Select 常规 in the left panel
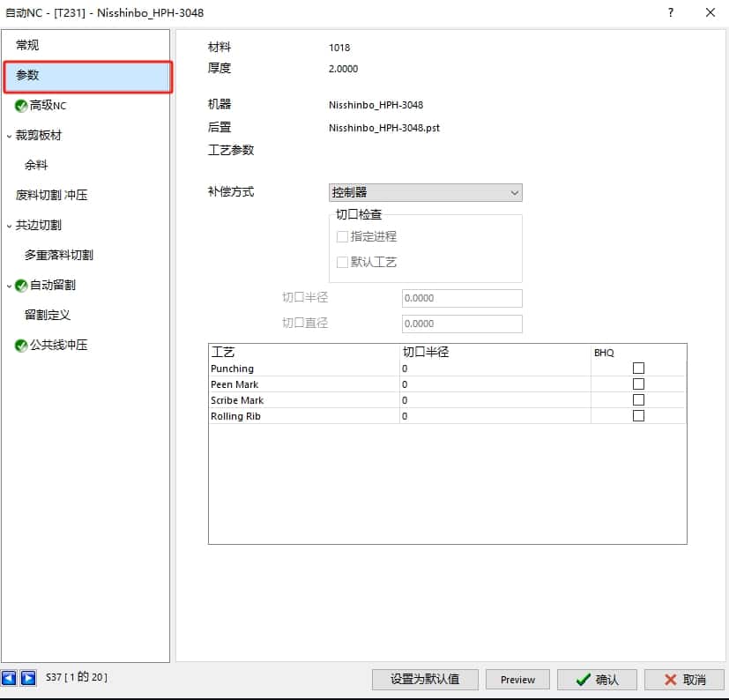This screenshot has width=729, height=700. [27, 45]
